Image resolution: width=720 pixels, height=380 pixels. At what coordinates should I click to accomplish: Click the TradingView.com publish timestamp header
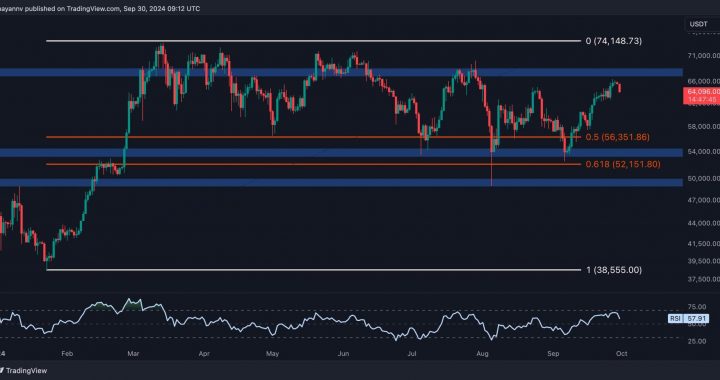[x=100, y=8]
